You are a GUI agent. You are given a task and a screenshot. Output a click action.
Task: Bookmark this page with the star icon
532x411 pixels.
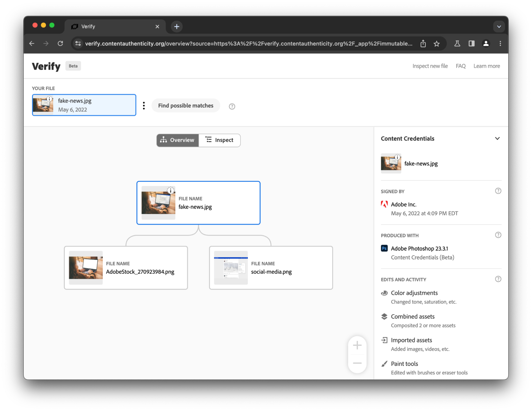pos(436,43)
